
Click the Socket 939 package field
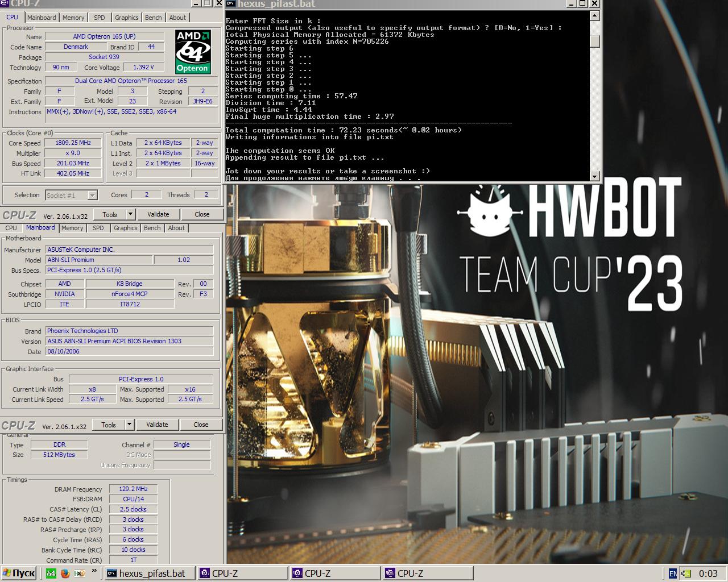[x=104, y=57]
